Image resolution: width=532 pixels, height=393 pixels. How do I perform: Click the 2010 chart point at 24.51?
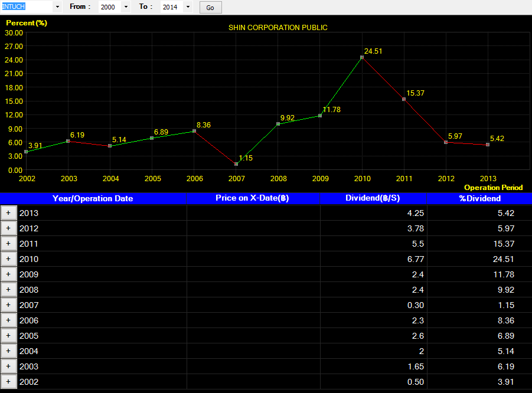tap(362, 57)
